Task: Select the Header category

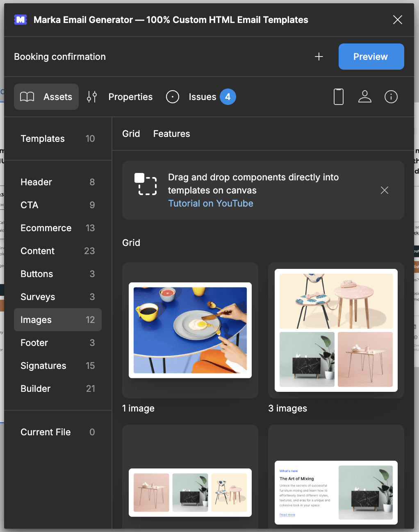Action: coord(58,182)
